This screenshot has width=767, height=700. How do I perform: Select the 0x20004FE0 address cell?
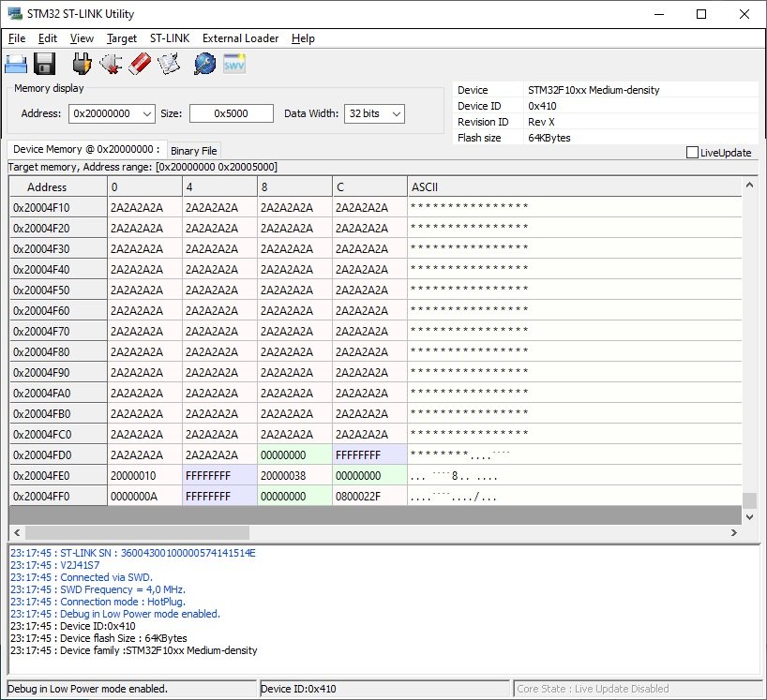[x=58, y=476]
